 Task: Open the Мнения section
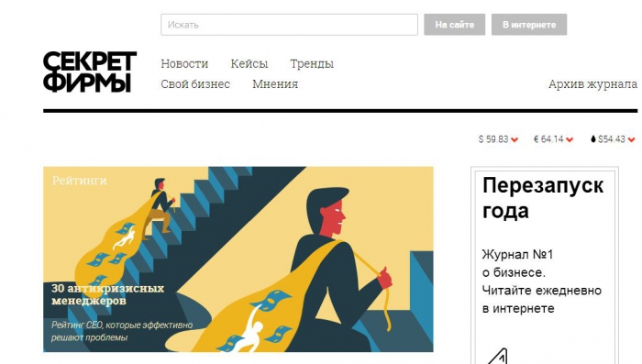pyautogui.click(x=275, y=84)
